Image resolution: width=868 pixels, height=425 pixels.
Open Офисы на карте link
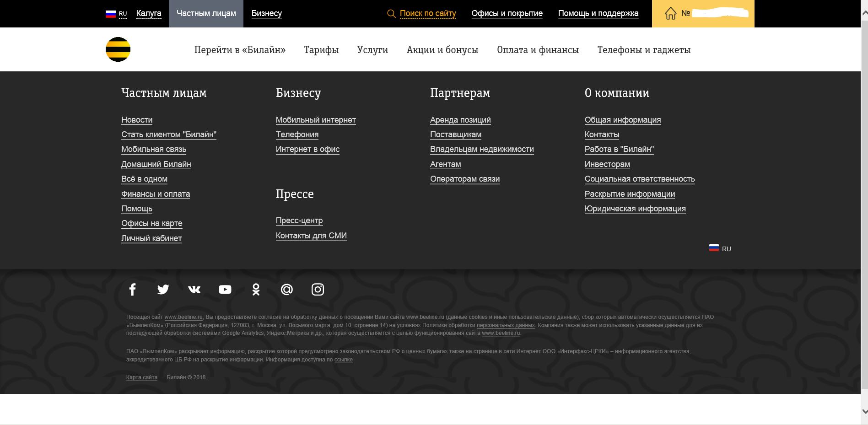coord(151,223)
